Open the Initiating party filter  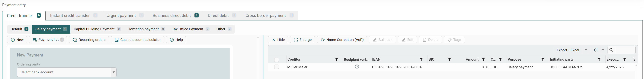[x=599, y=59]
